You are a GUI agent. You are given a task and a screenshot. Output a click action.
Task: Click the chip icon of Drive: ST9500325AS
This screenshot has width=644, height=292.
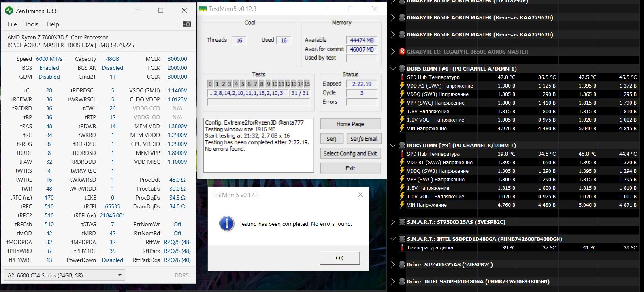click(x=402, y=264)
